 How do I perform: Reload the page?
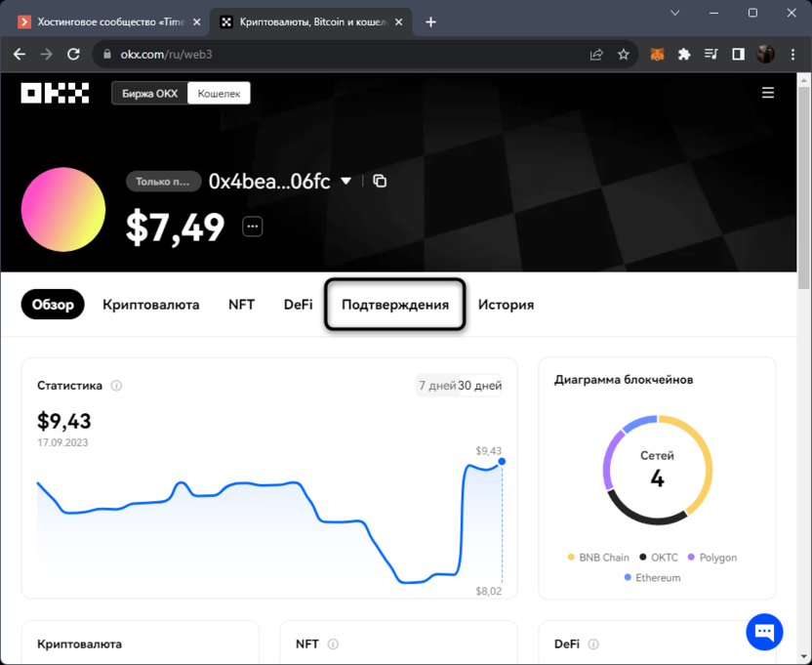pos(73,54)
